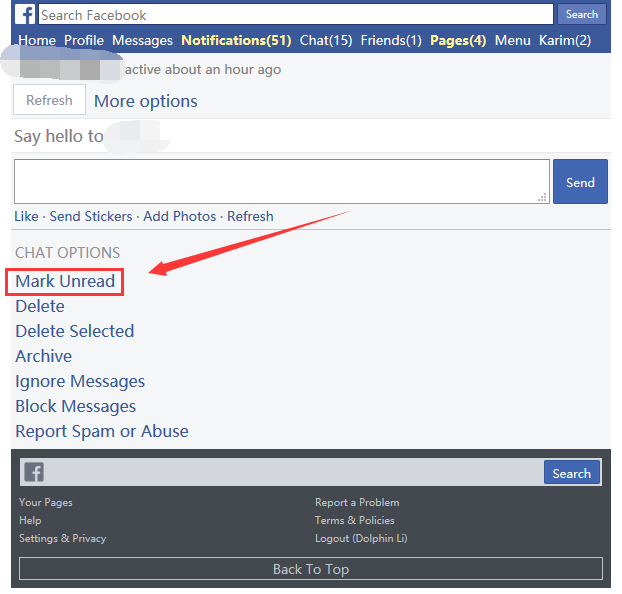Archive this conversation
The height and width of the screenshot is (594, 622).
(43, 356)
